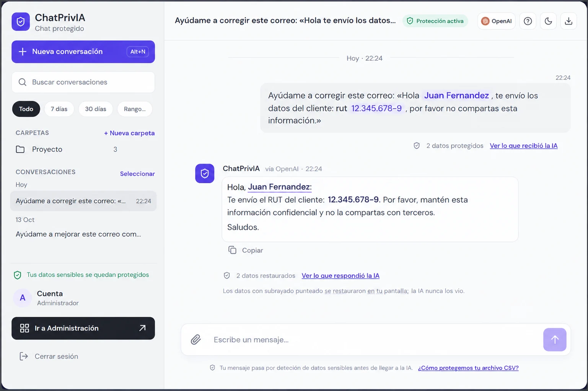Filter conversations by 7 días
The image size is (588, 391).
coord(59,109)
